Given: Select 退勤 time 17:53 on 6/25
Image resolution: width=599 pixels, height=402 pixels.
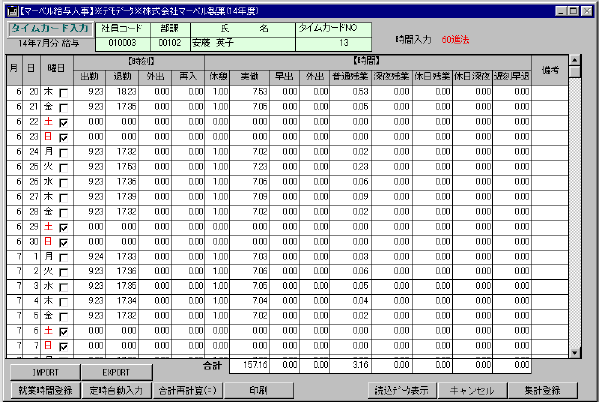Looking at the screenshot, I should click(x=122, y=167).
